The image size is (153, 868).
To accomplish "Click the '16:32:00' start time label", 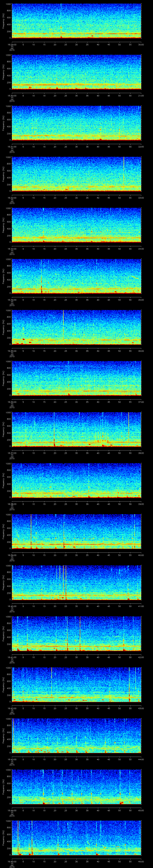I will [x=12, y=198].
